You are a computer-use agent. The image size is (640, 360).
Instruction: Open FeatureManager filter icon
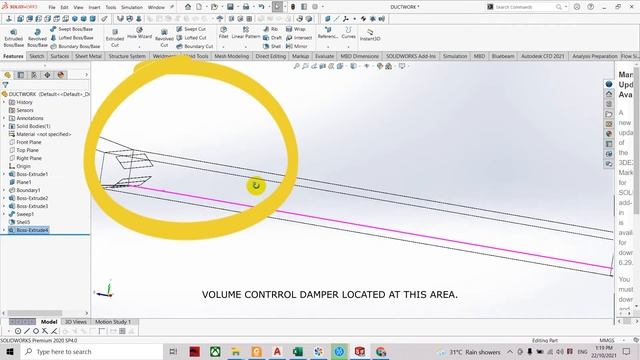pos(5,85)
